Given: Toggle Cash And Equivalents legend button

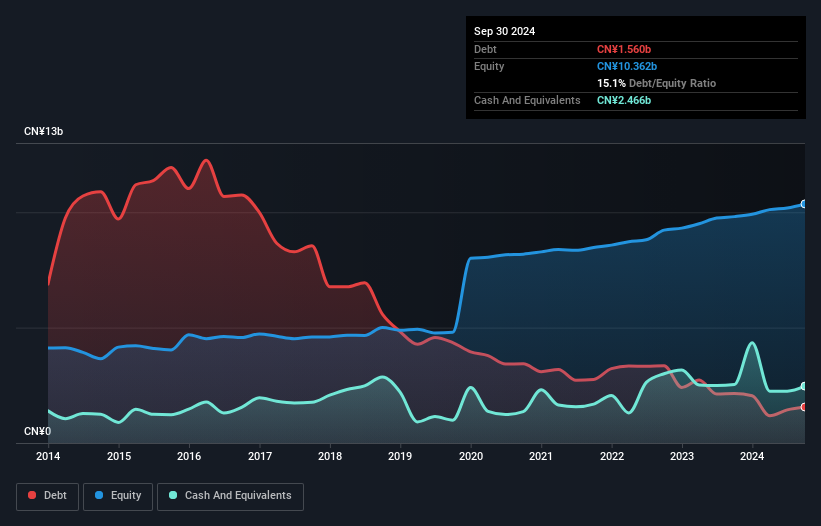Looking at the screenshot, I should pyautogui.click(x=230, y=496).
